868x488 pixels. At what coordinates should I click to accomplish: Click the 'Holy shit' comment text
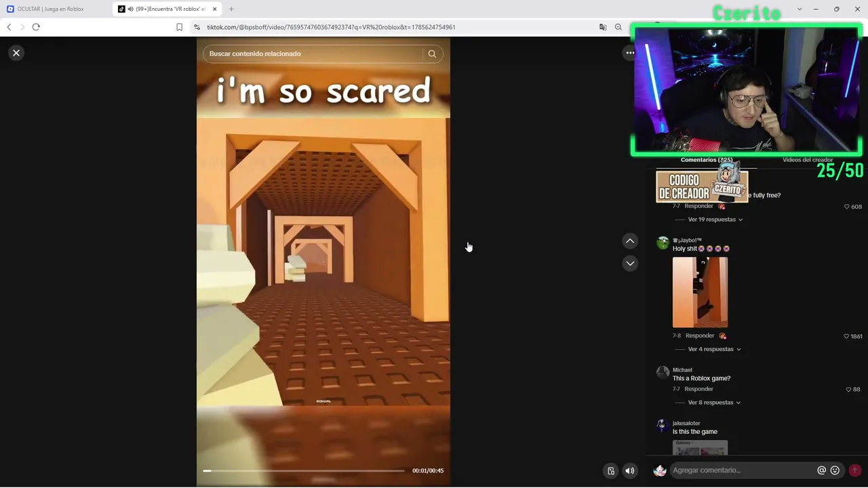[x=685, y=249]
